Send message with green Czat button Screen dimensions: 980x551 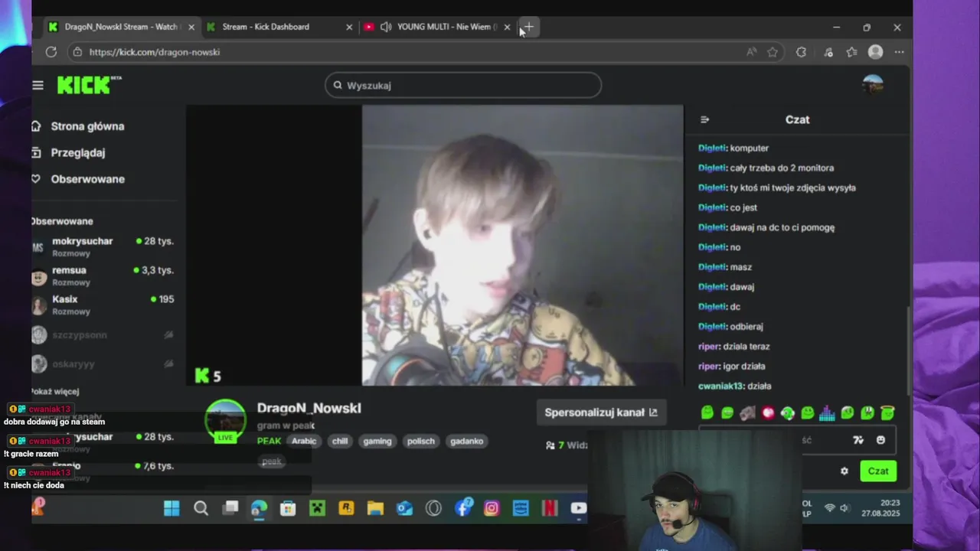(x=877, y=471)
